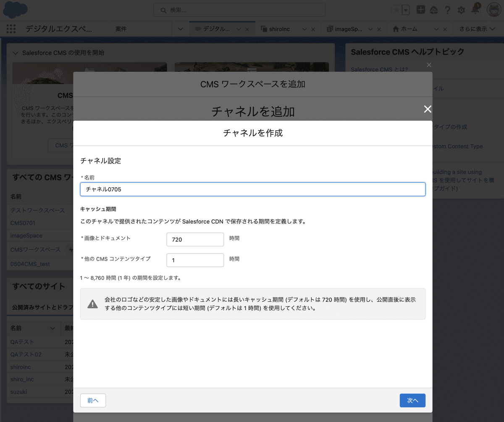Close the ホーム tab
504x422 pixels.
click(x=445, y=29)
